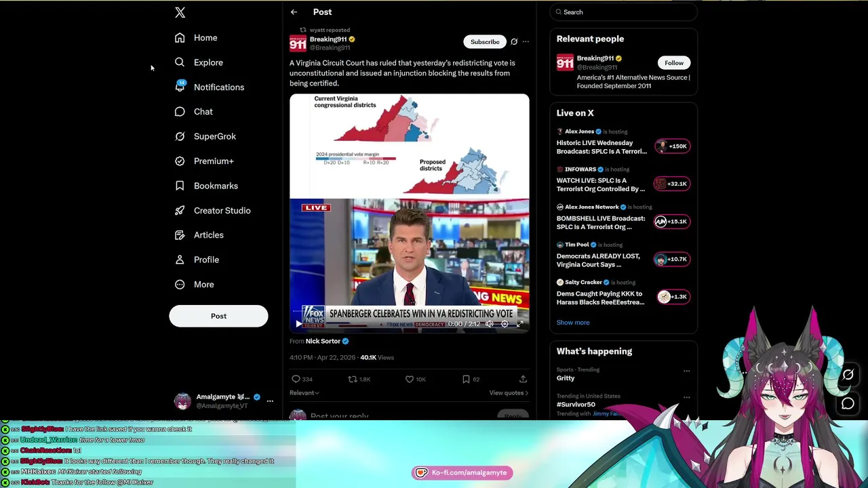Click the Home house icon
Viewport: 868px width, 488px height.
[x=180, y=38]
